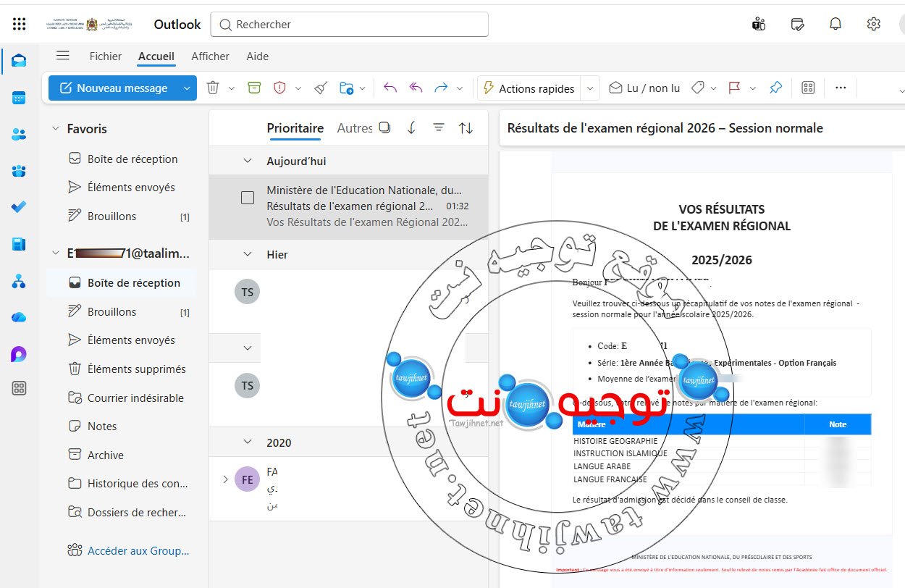This screenshot has width=905, height=588.
Task: Tick the checkbox of the Ministère email
Action: [248, 198]
